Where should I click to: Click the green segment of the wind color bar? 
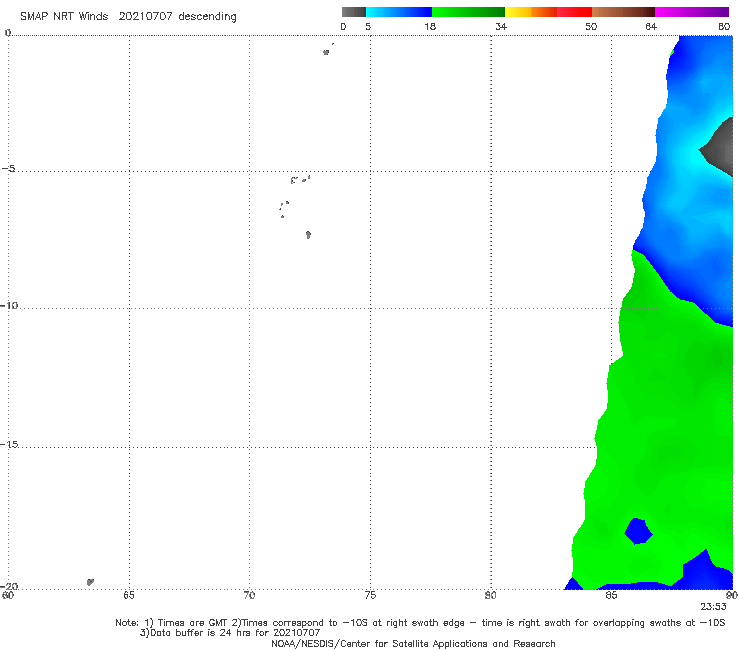468,12
